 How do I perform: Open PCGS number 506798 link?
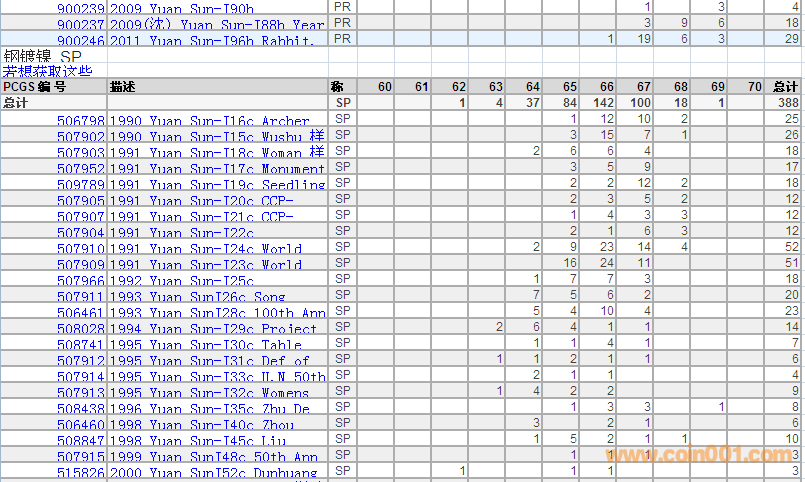(x=80, y=121)
